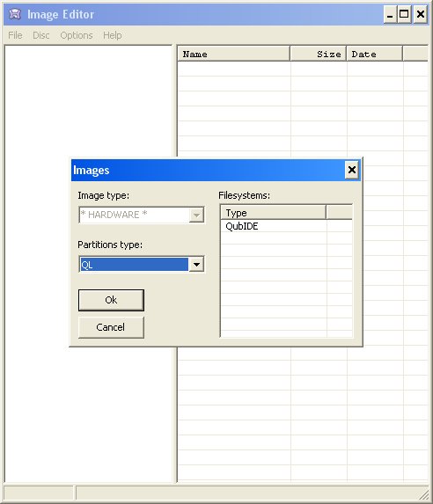Click the Type column header in Filesystems

tap(274, 213)
